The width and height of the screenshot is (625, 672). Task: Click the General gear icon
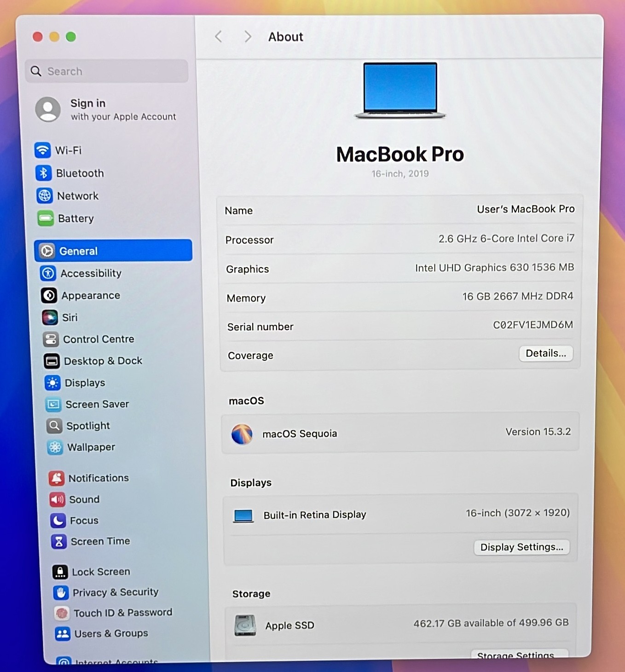47,251
